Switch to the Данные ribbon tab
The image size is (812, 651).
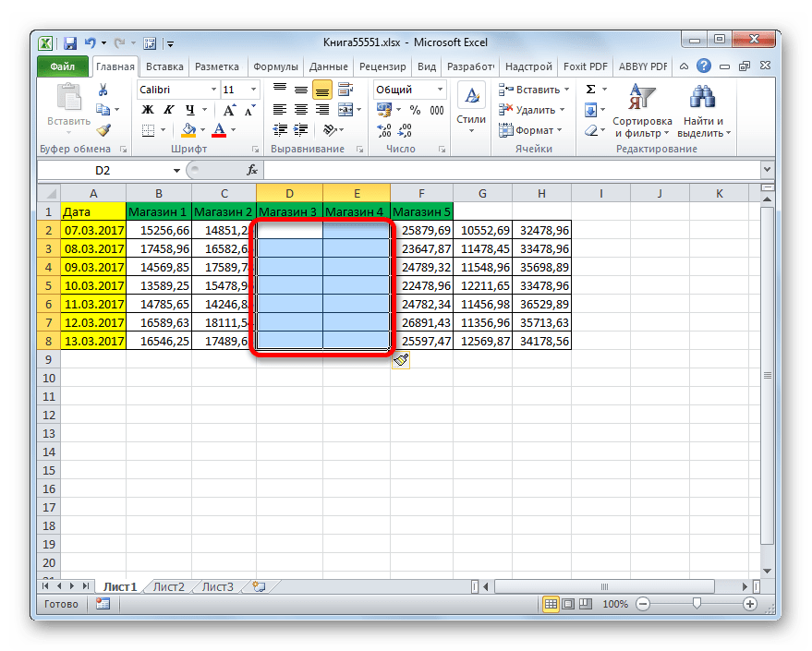pos(328,66)
